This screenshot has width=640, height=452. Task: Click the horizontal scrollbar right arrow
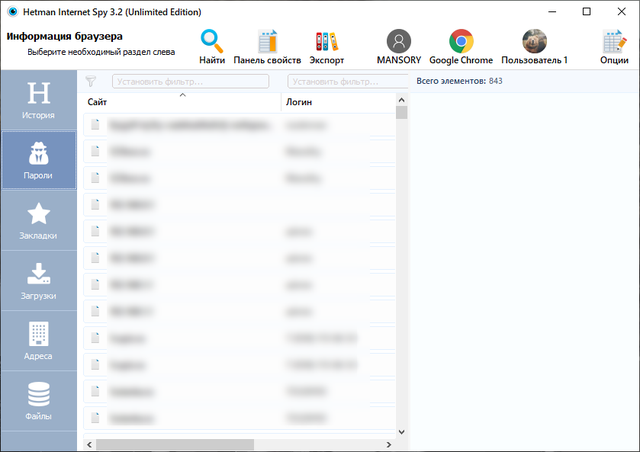[x=389, y=444]
